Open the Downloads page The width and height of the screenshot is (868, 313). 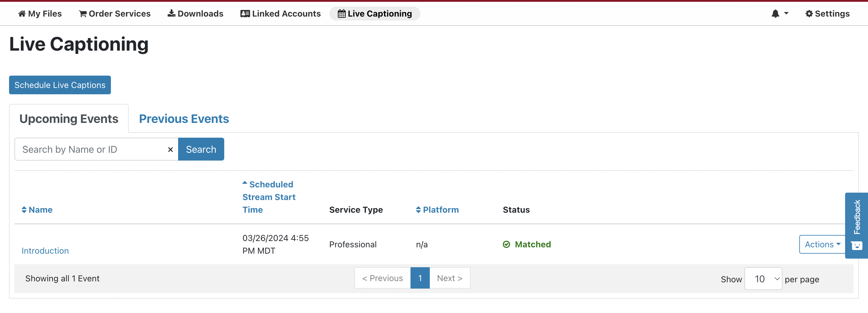point(195,14)
